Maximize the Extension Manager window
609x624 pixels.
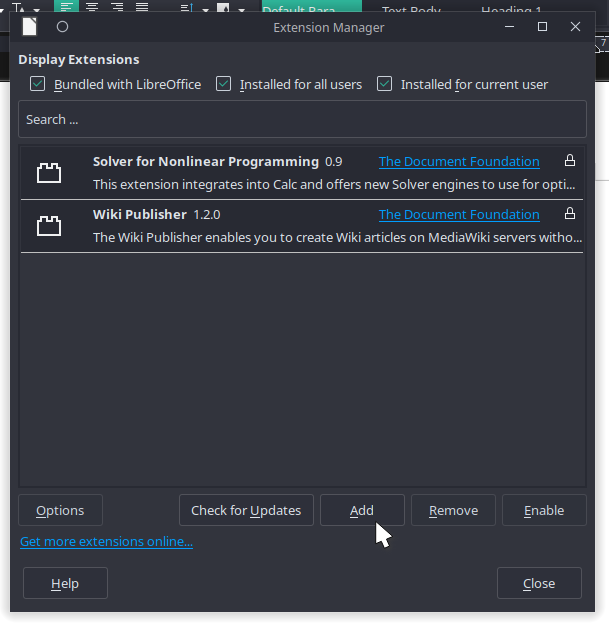coord(542,27)
